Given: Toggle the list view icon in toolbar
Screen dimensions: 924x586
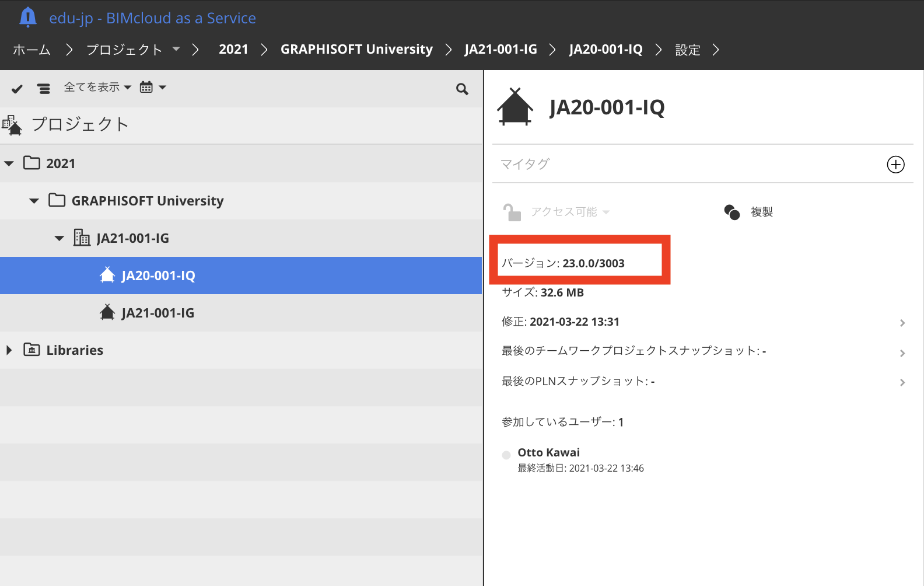Looking at the screenshot, I should 44,89.
